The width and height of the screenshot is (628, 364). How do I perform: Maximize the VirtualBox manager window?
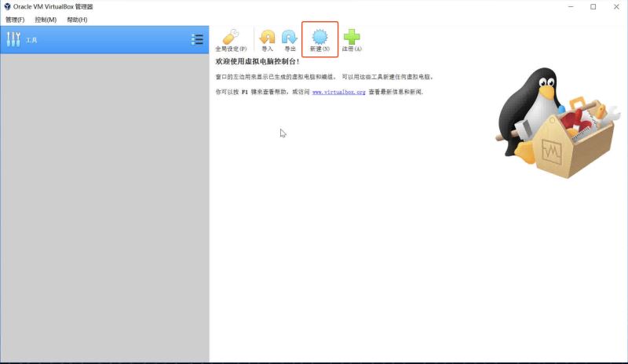pyautogui.click(x=593, y=7)
